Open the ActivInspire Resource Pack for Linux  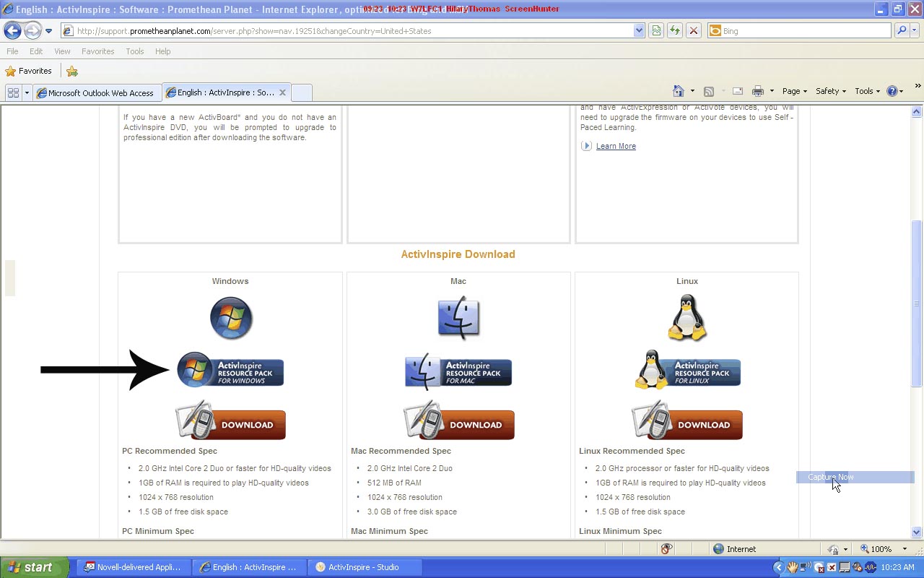coord(687,371)
